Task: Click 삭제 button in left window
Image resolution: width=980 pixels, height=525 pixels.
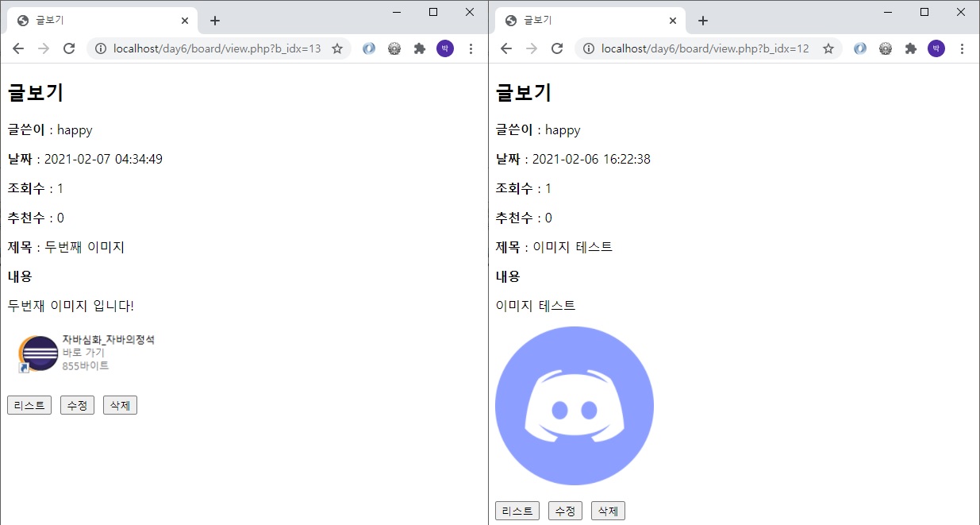Action: (x=120, y=405)
